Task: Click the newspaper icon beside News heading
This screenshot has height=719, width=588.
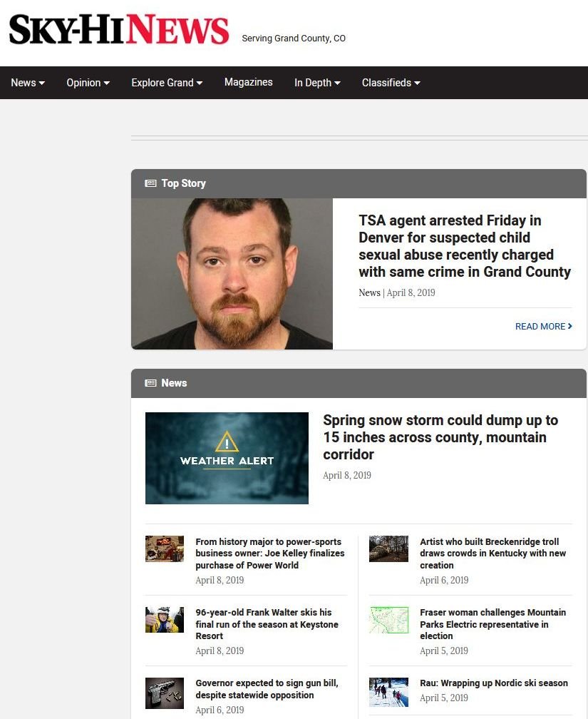Action: pyautogui.click(x=150, y=383)
